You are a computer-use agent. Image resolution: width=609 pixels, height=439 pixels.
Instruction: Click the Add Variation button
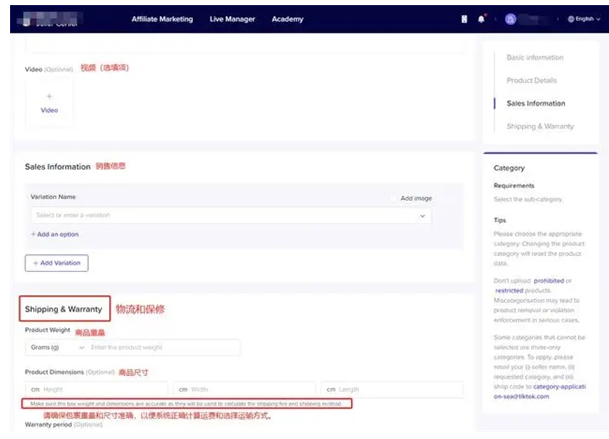[57, 263]
